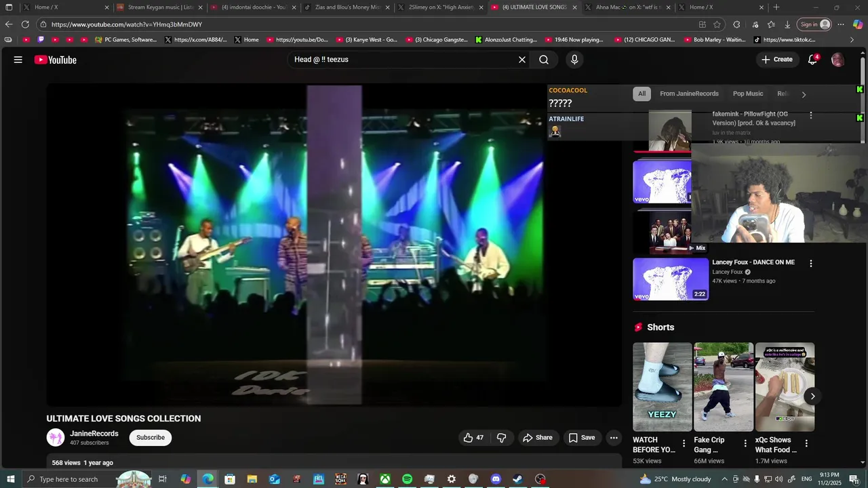Image resolution: width=868 pixels, height=488 pixels.
Task: Open the video's more actions ellipsis
Action: click(x=614, y=438)
